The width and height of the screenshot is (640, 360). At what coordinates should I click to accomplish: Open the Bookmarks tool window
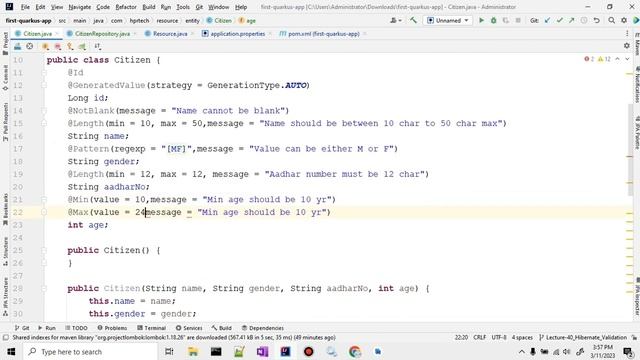5,209
